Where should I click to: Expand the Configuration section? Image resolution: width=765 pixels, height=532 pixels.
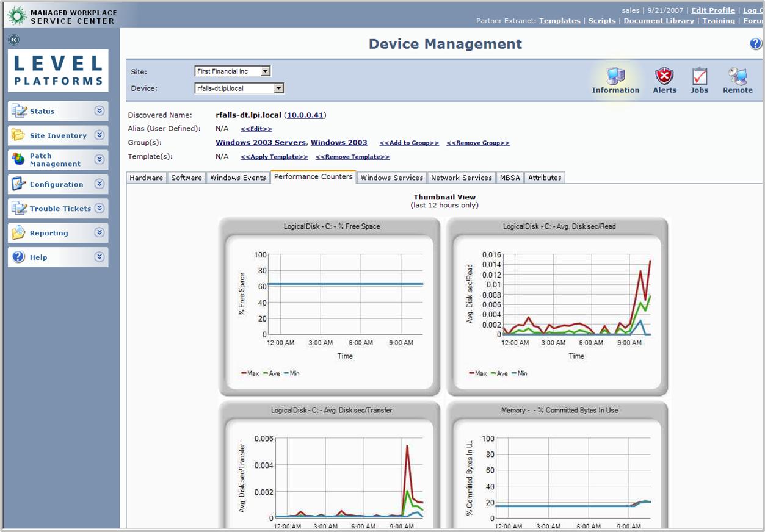pos(100,184)
